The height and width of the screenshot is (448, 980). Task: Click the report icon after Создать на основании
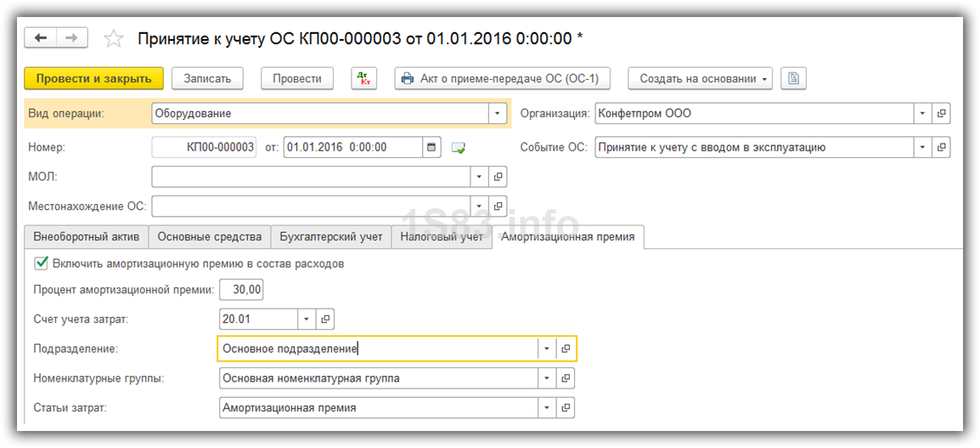click(x=793, y=78)
